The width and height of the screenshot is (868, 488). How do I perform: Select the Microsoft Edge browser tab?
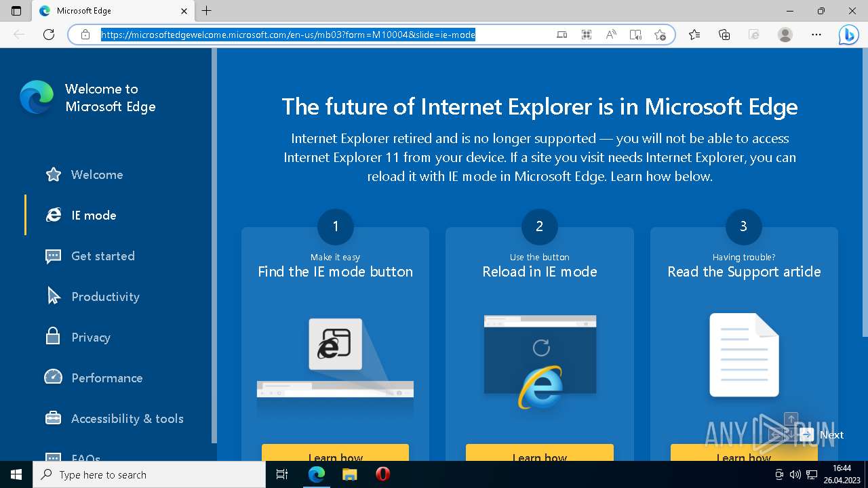point(113,11)
